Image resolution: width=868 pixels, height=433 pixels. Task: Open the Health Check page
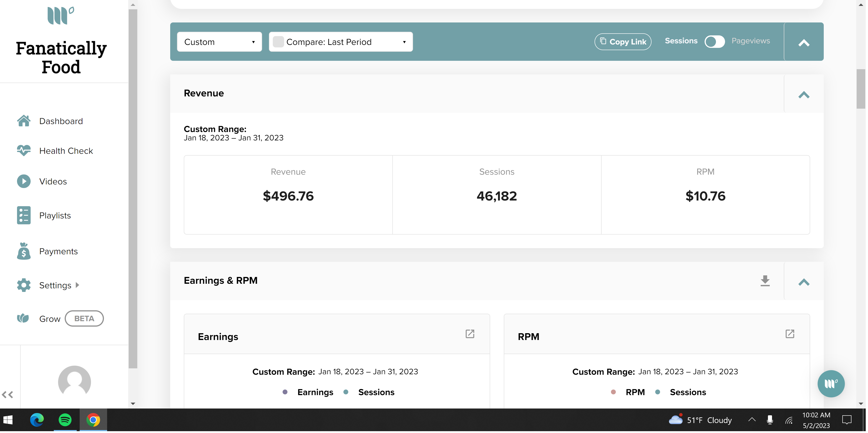click(66, 151)
